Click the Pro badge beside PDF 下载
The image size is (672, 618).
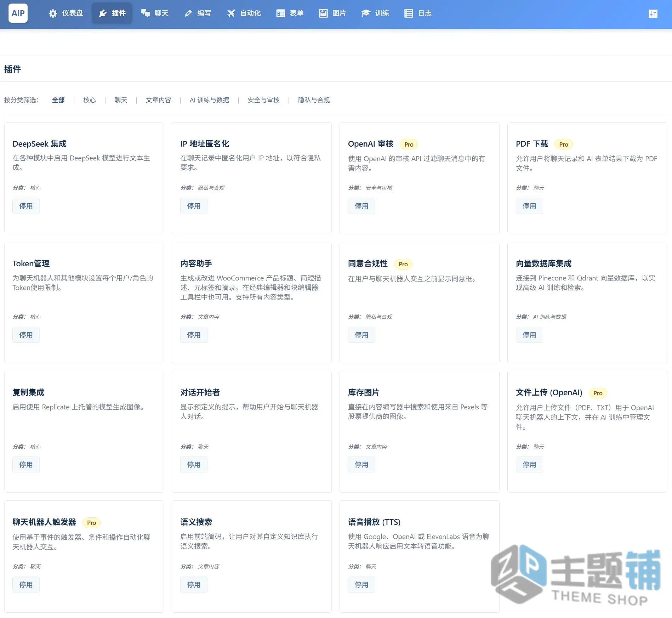coord(564,144)
